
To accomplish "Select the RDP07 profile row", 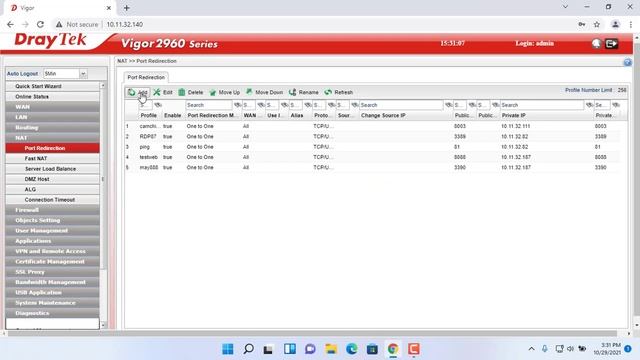I will [372, 136].
